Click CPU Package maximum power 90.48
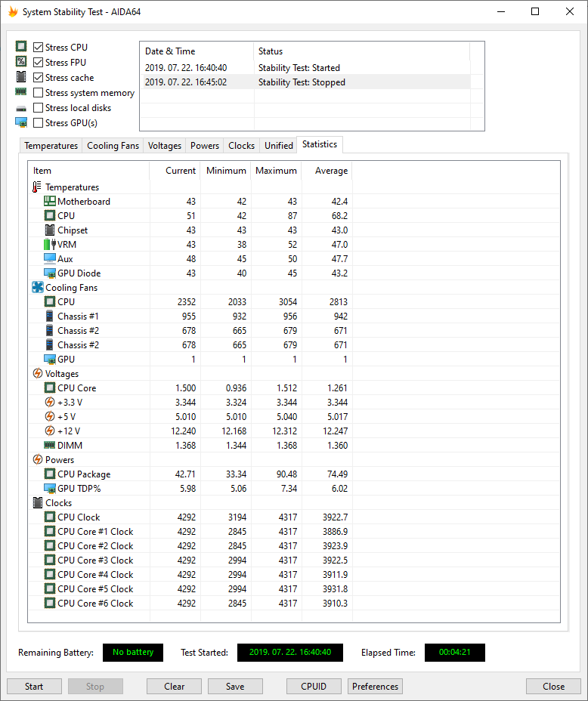 pos(286,474)
